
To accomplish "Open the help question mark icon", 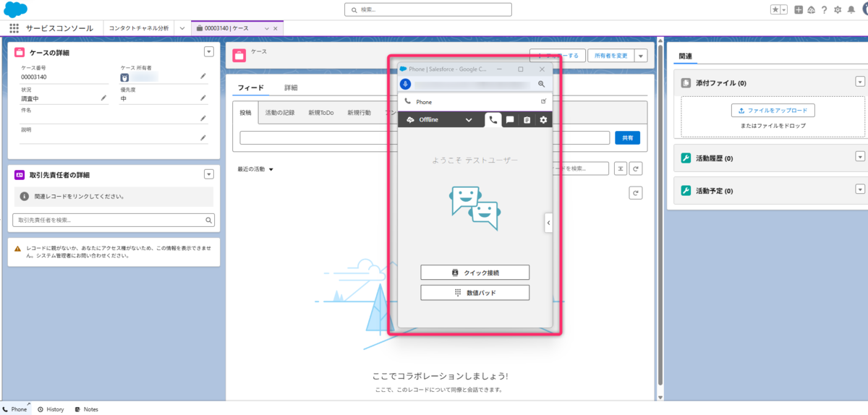I will pyautogui.click(x=824, y=10).
